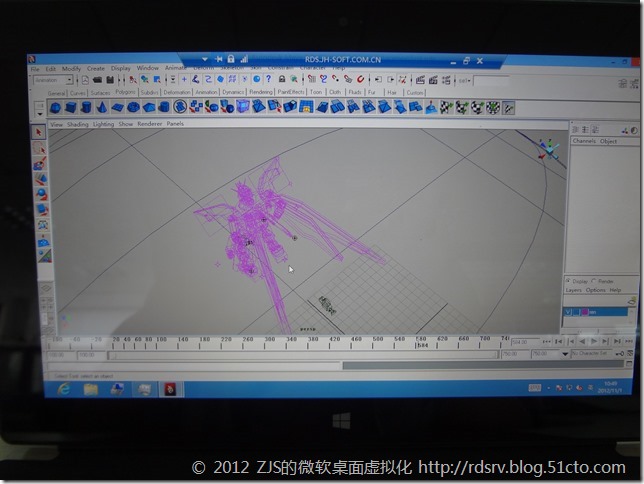
Task: Create a polygon cylinder from the shelf
Action: (x=86, y=108)
